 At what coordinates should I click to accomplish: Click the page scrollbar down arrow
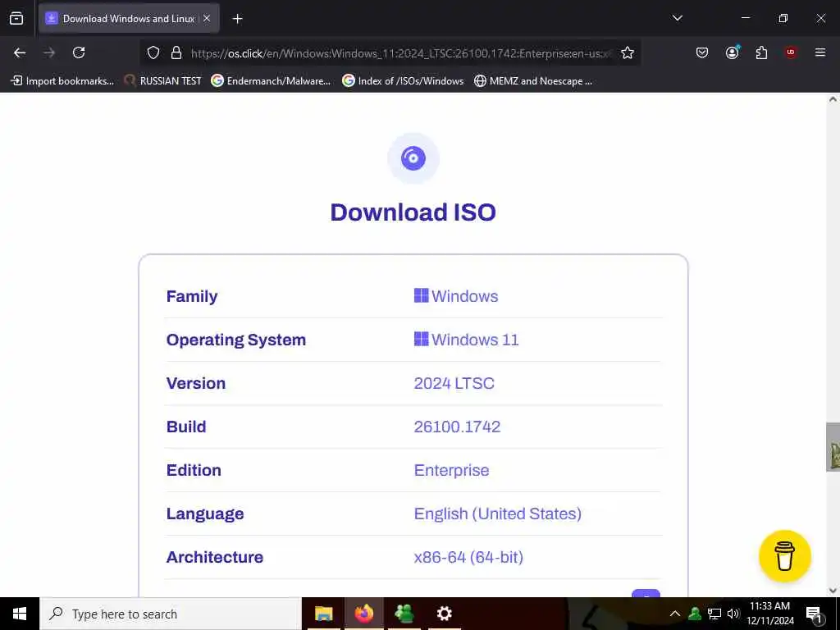pos(833,591)
